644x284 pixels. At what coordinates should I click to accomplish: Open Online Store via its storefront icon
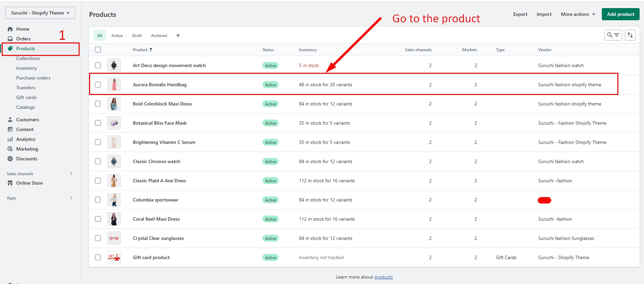(10, 183)
